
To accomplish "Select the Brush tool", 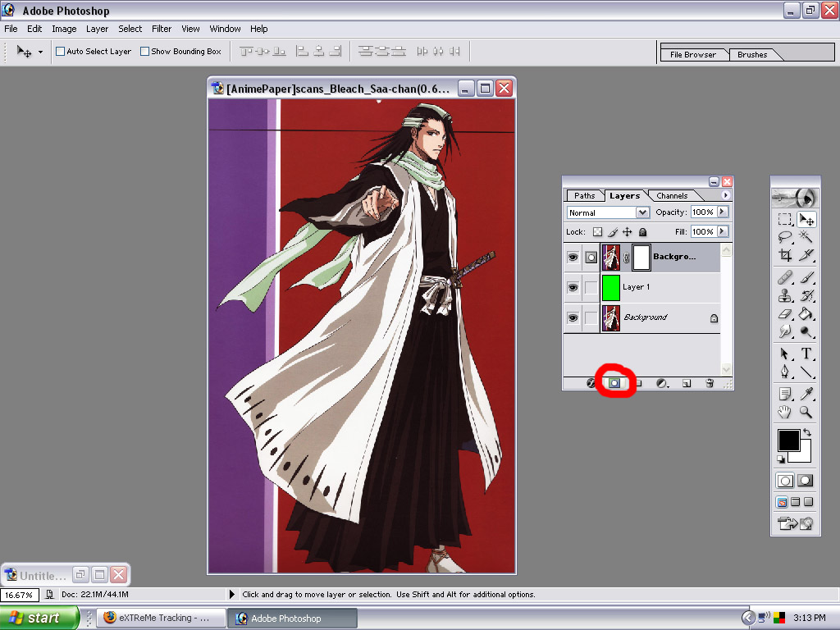I will click(x=806, y=277).
